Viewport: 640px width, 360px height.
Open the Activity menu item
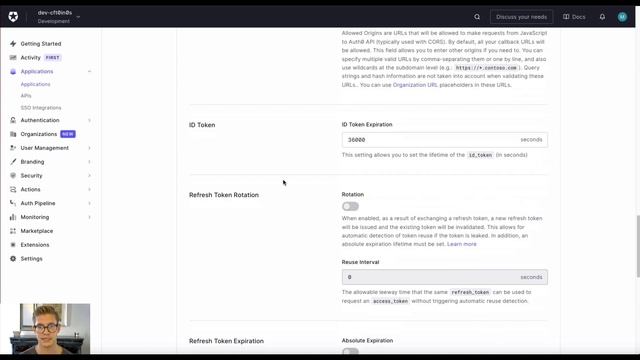(31, 58)
